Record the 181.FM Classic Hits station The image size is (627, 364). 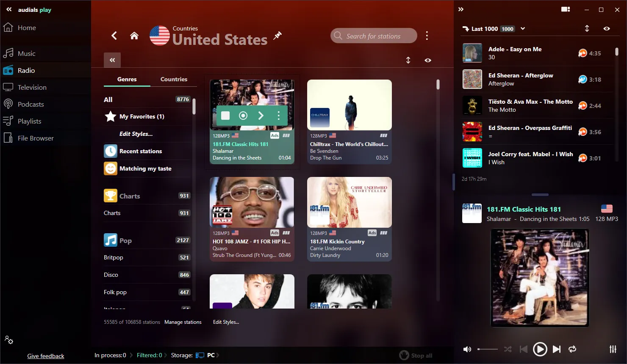[x=243, y=116]
